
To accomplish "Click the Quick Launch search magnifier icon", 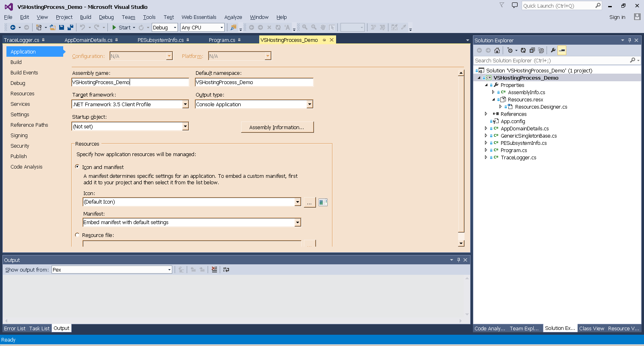I will (598, 6).
